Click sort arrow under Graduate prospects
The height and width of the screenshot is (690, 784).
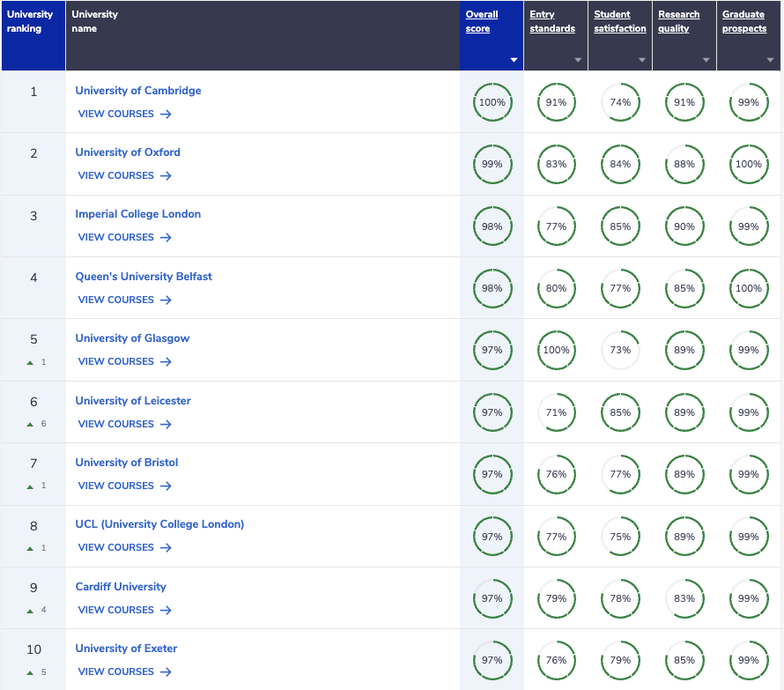click(770, 60)
